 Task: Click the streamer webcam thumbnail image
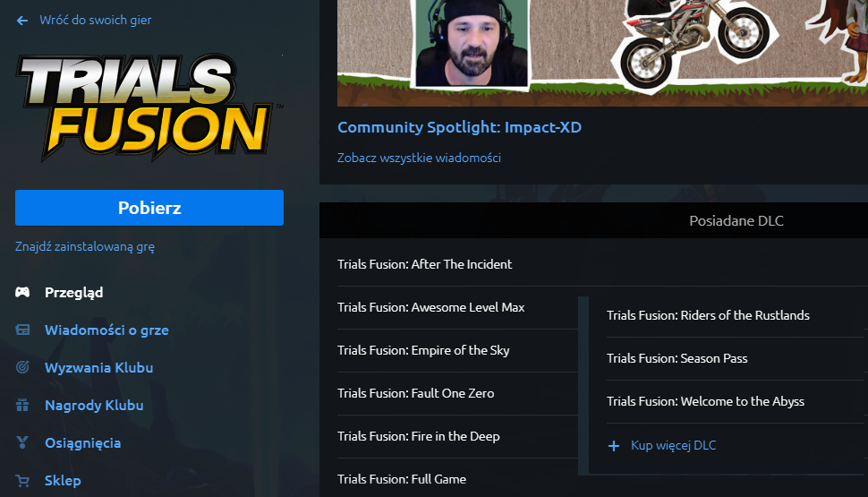(x=472, y=43)
